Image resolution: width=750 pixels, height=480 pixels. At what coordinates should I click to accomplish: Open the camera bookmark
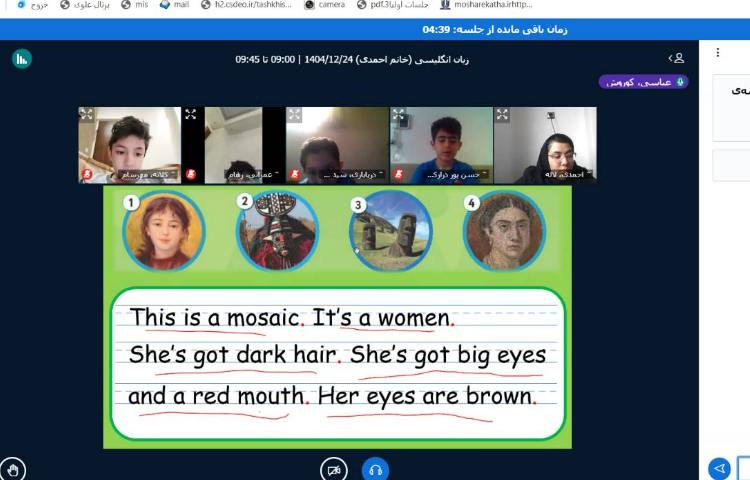[x=324, y=5]
